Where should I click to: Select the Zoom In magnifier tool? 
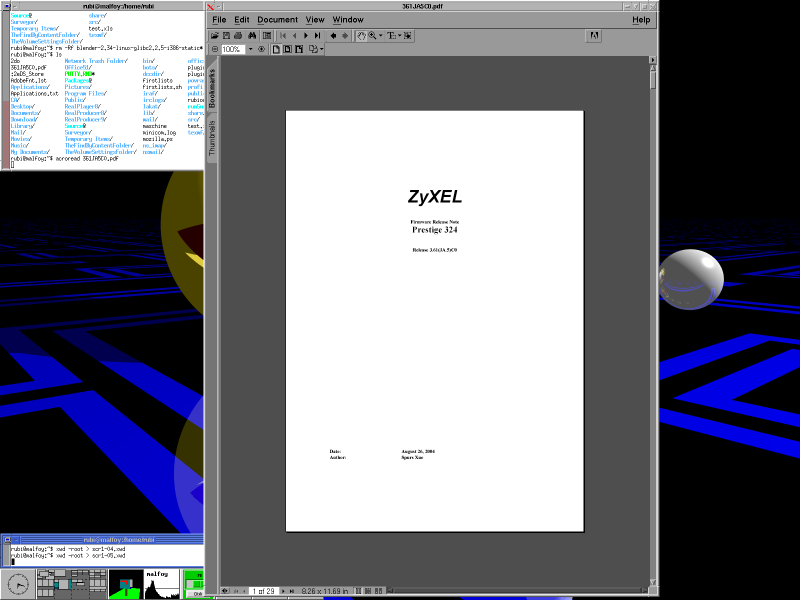[372, 36]
